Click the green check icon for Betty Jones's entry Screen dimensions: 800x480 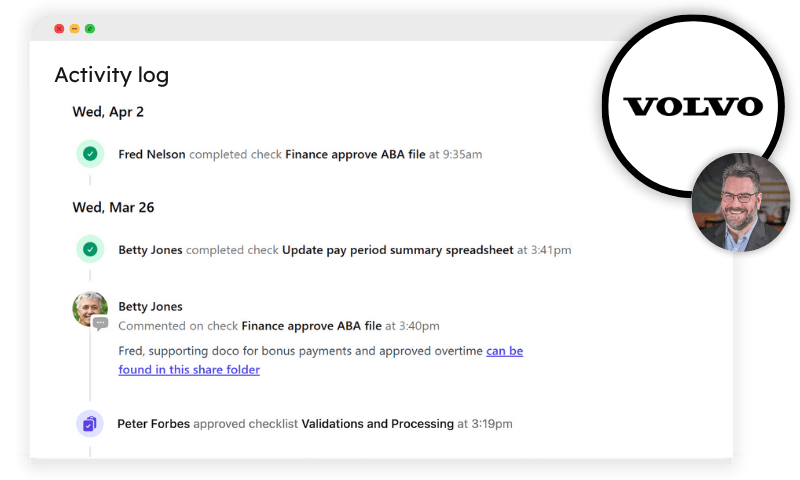90,249
